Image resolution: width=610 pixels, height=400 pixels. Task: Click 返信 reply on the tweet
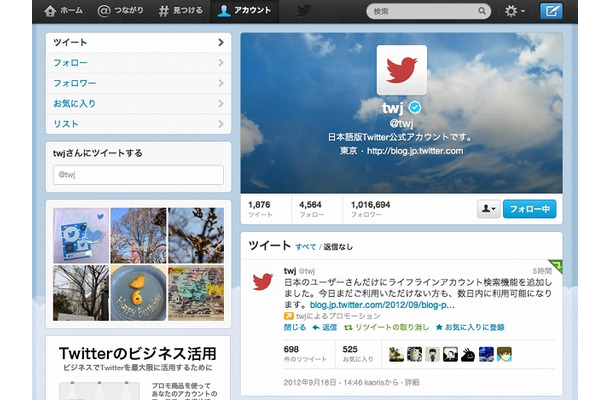click(x=325, y=327)
